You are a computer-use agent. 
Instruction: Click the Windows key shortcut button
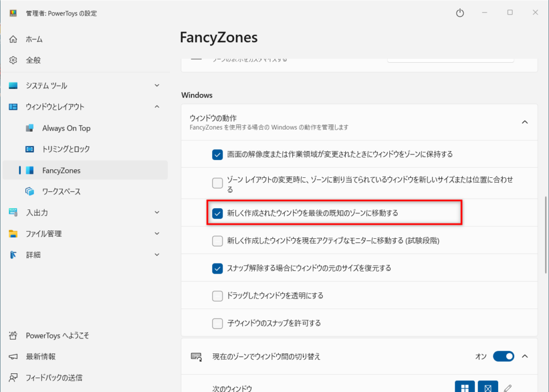pyautogui.click(x=465, y=388)
